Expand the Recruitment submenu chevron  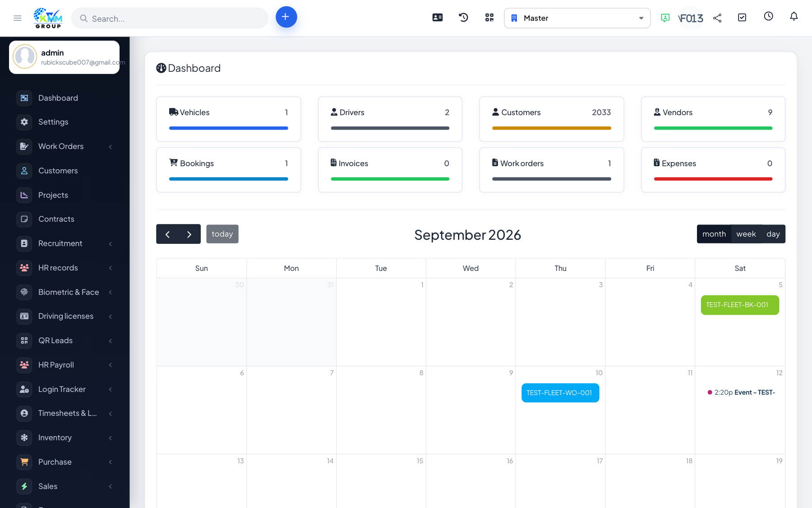click(111, 244)
